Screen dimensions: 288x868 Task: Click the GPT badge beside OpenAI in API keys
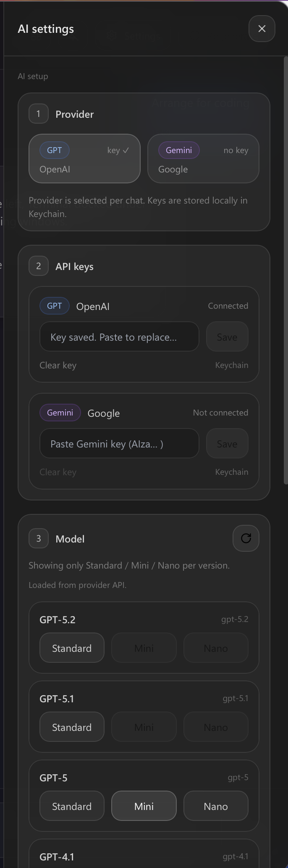tap(54, 306)
